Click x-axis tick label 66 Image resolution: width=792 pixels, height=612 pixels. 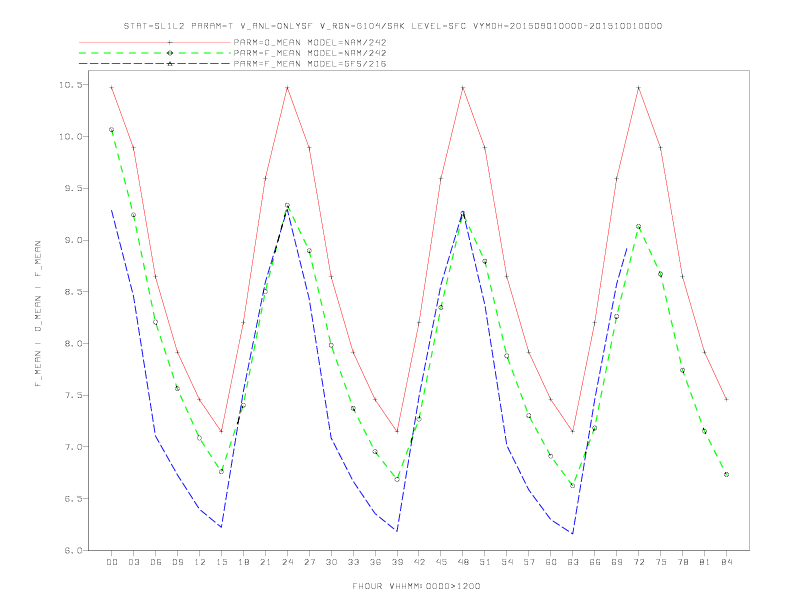(x=595, y=562)
